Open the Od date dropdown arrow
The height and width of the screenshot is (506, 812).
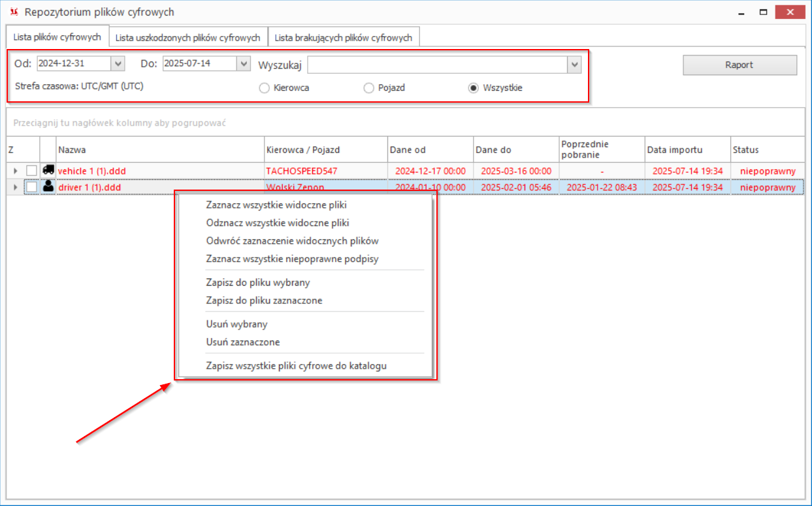coord(118,63)
